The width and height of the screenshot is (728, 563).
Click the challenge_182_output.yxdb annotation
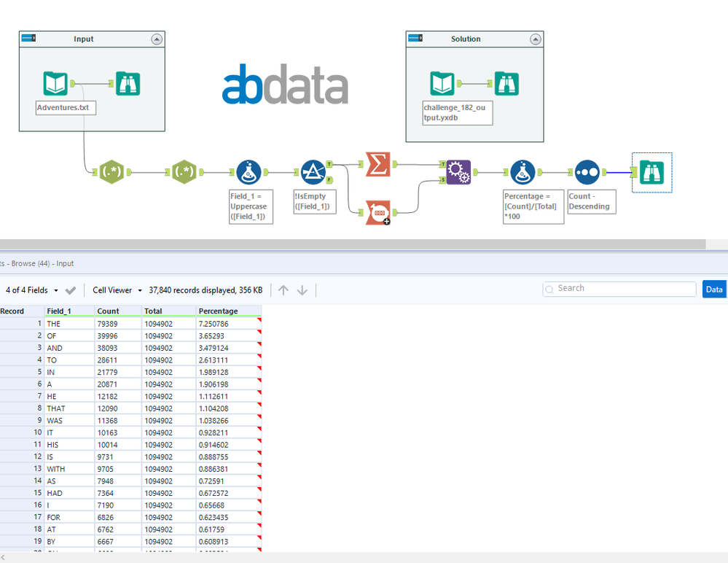pos(458,113)
